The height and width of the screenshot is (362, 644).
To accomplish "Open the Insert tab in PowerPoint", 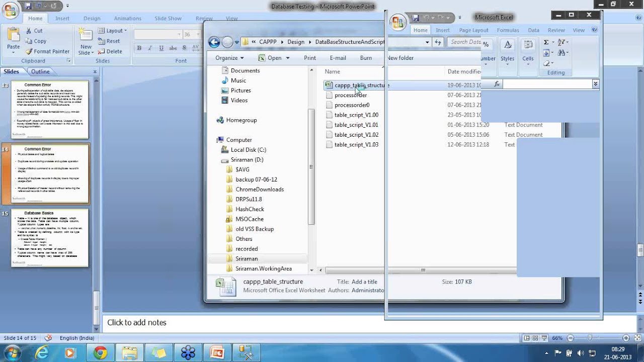I will (62, 19).
